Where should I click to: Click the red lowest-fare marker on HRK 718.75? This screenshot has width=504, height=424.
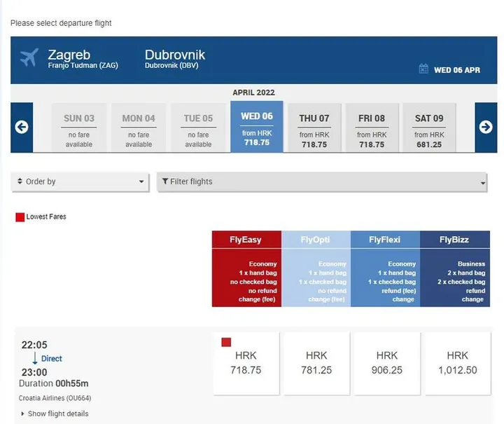(x=226, y=342)
